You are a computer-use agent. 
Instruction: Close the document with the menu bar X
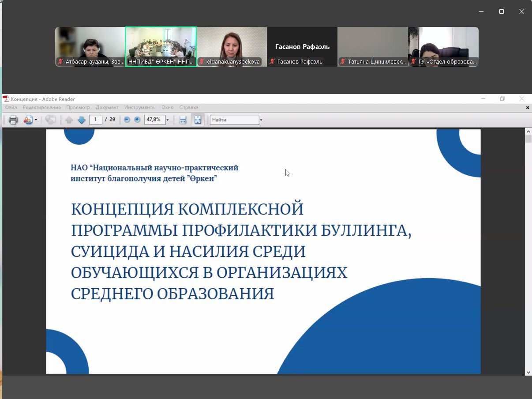[528, 107]
